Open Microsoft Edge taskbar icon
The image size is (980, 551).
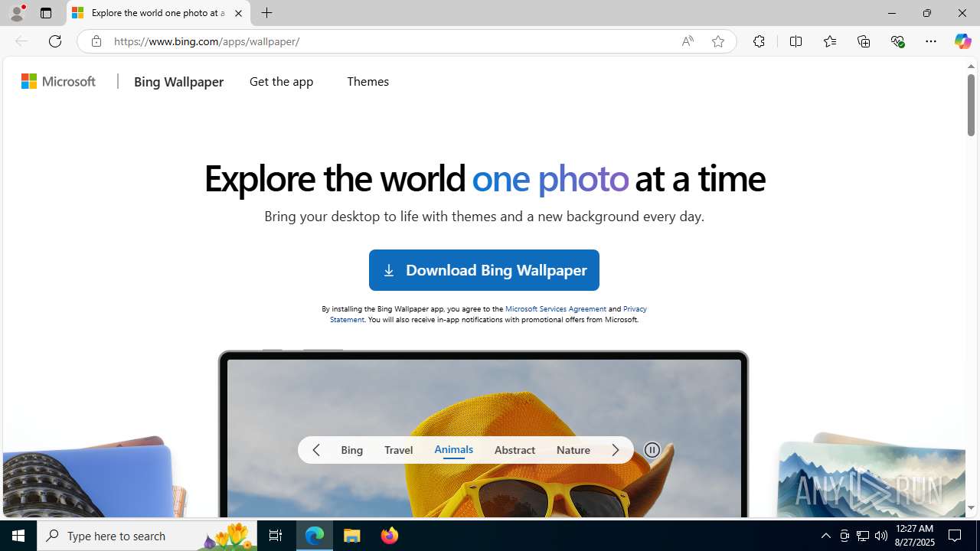click(x=315, y=536)
